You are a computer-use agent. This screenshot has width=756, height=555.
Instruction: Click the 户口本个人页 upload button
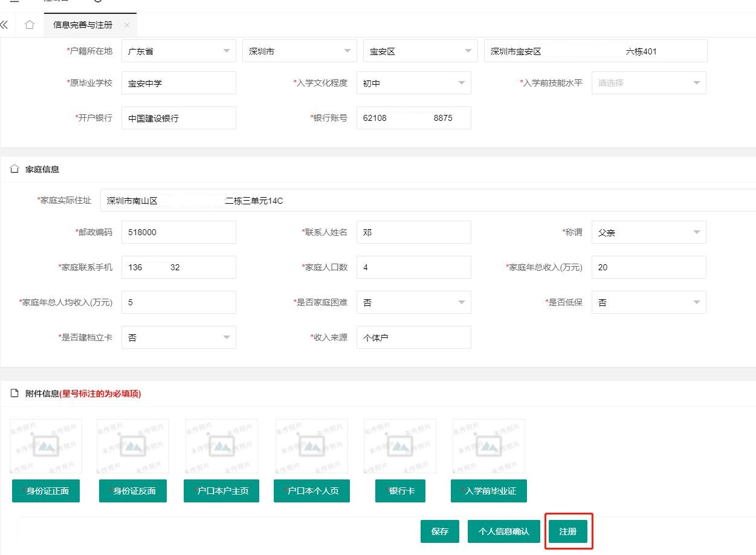pos(312,491)
